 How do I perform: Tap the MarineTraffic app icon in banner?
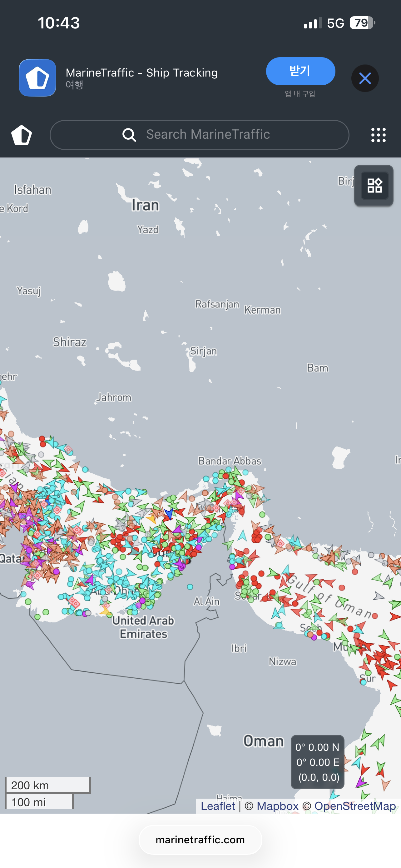37,78
